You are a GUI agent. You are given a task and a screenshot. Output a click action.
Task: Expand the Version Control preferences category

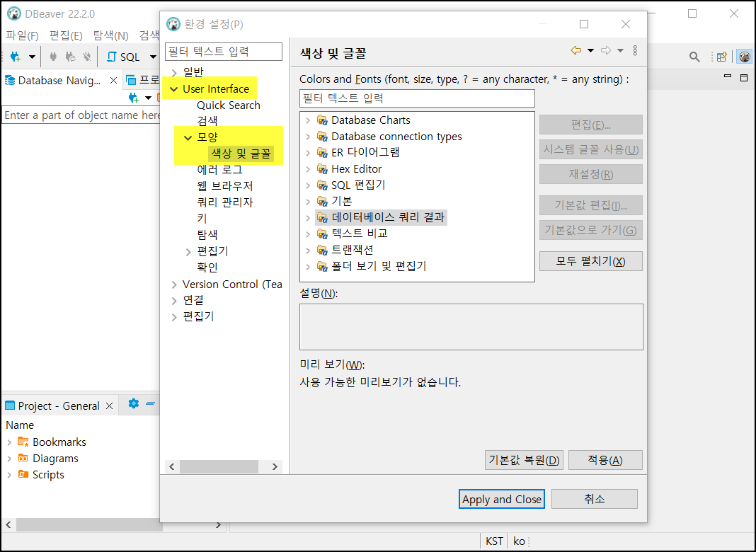(x=174, y=285)
